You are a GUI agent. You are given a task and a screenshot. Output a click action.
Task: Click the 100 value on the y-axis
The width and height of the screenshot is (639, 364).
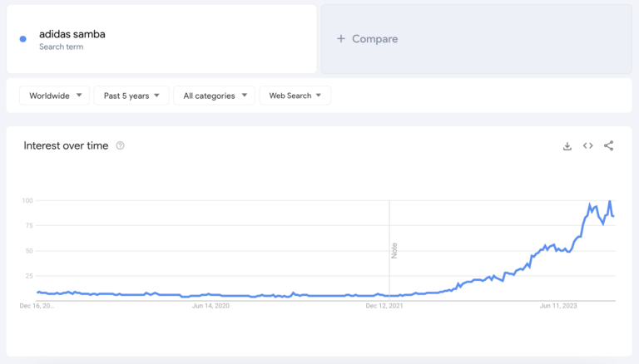27,201
